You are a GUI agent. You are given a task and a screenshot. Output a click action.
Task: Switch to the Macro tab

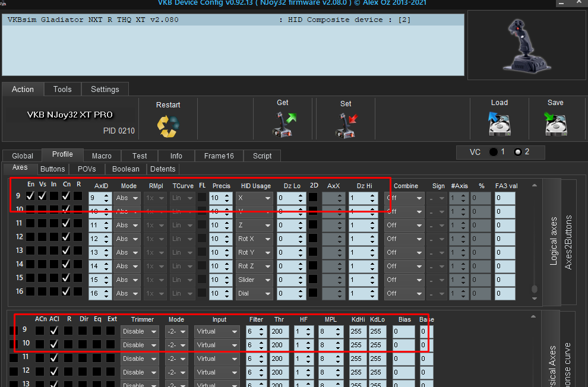(x=102, y=156)
